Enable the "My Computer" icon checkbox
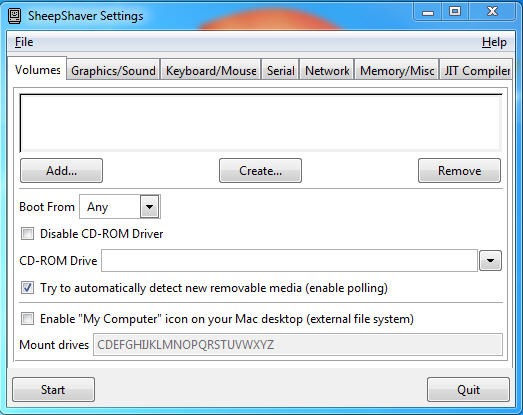Screen dimensions: 523x415 (x=27, y=319)
